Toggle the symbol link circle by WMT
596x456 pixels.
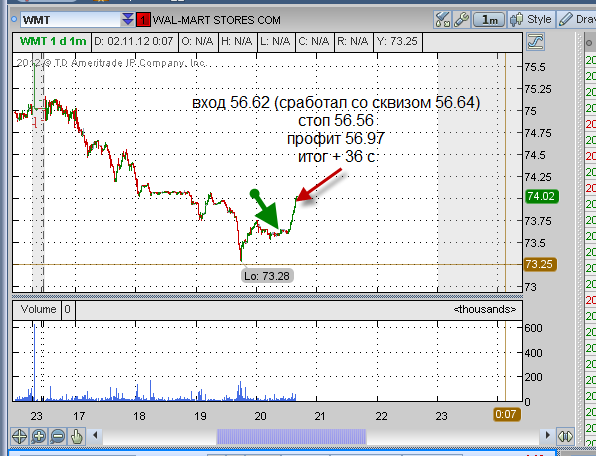(14, 19)
